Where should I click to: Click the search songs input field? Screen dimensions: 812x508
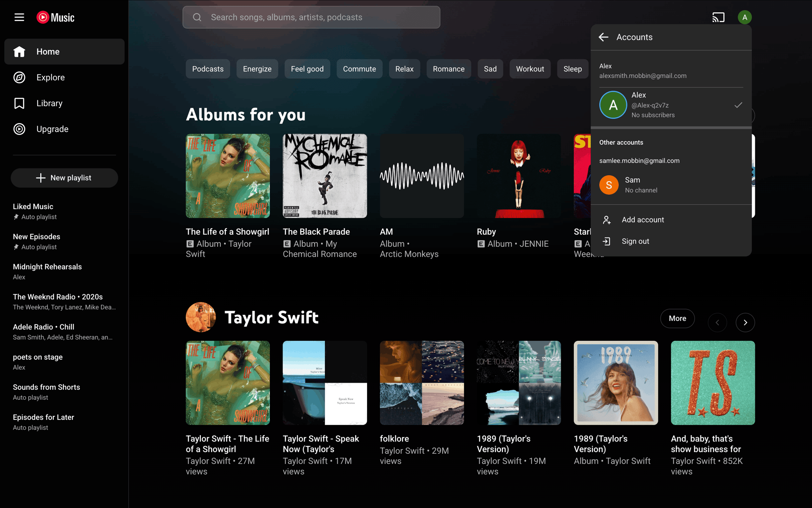[311, 17]
